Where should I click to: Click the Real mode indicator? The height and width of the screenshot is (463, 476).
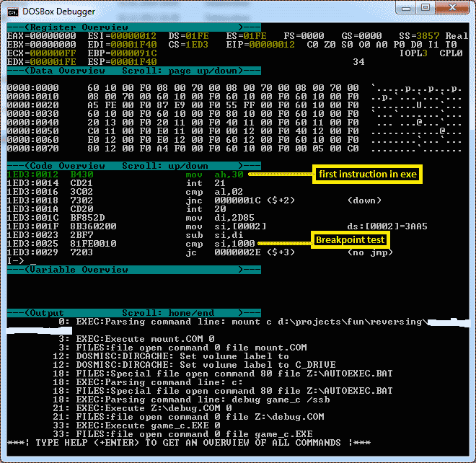coord(457,36)
